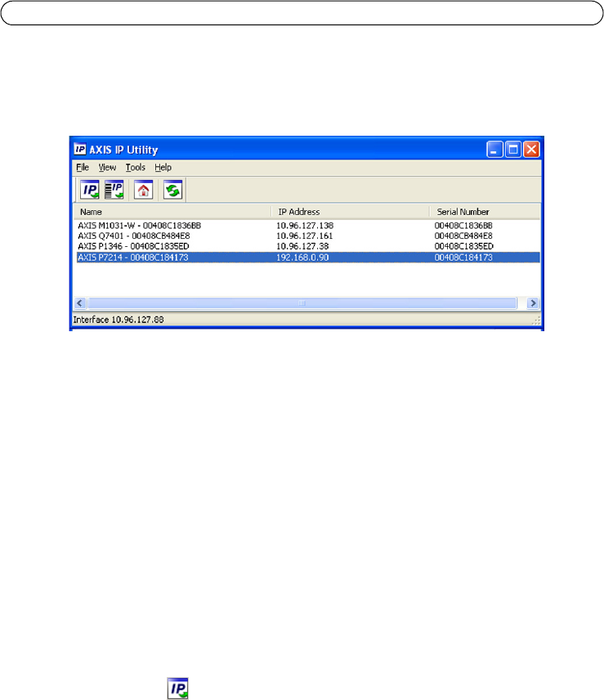Open the device Home Page toolbar icon

coord(143,191)
